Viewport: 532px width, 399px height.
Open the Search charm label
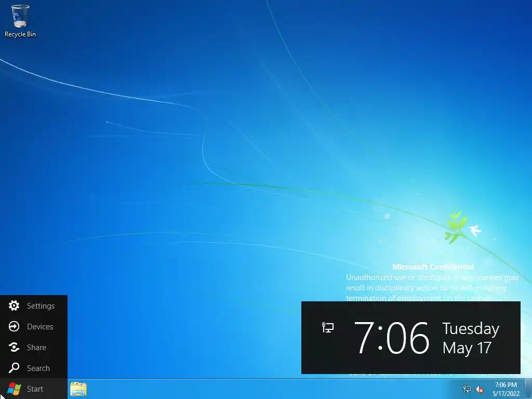(38, 368)
